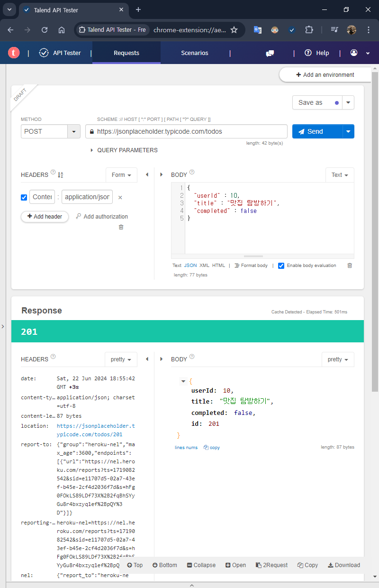Bookmark this page star icon
The image size is (379, 588).
click(x=234, y=29)
